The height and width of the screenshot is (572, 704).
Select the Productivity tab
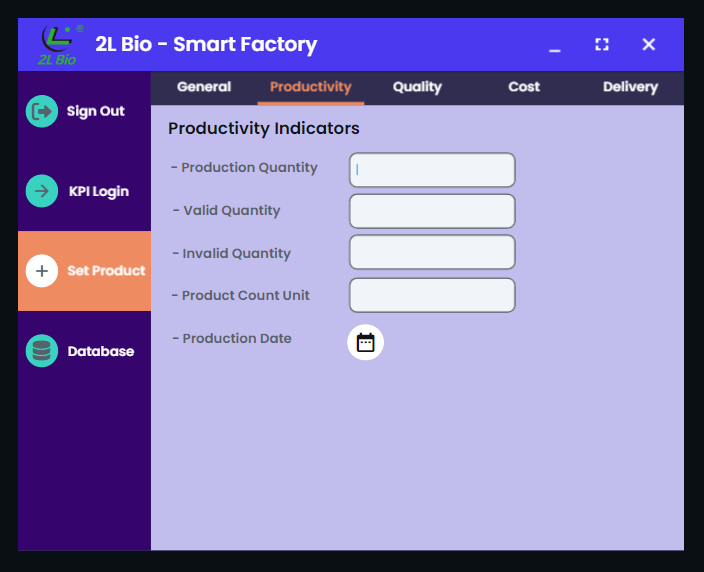pyautogui.click(x=311, y=87)
